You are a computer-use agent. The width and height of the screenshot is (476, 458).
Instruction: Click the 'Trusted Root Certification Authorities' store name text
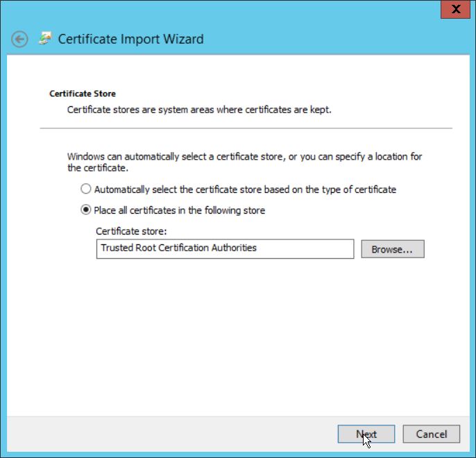click(x=178, y=248)
